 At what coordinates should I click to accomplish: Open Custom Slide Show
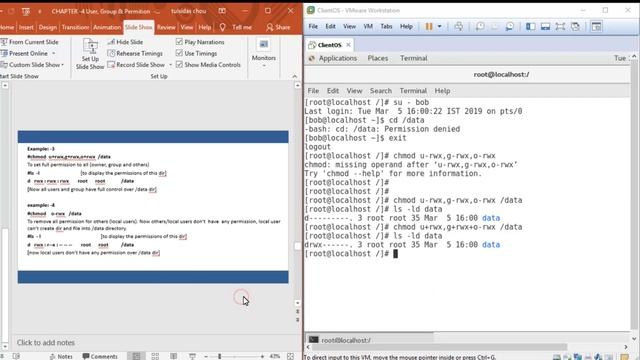pos(30,65)
